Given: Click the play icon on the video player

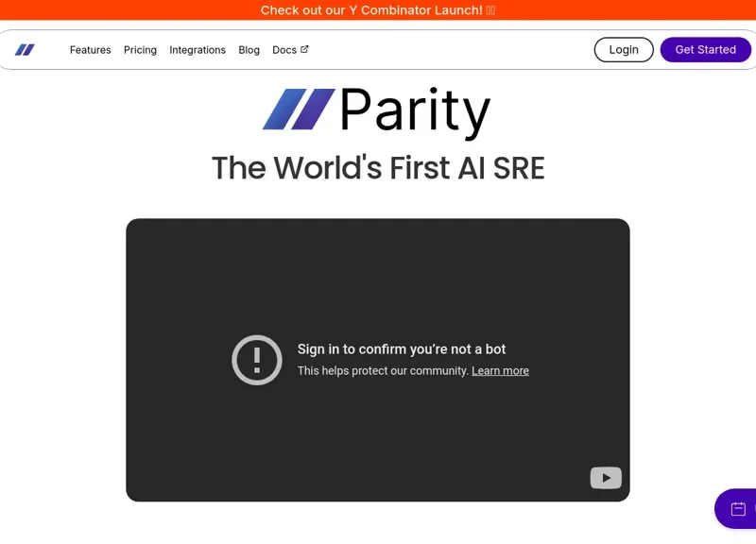Looking at the screenshot, I should [605, 477].
